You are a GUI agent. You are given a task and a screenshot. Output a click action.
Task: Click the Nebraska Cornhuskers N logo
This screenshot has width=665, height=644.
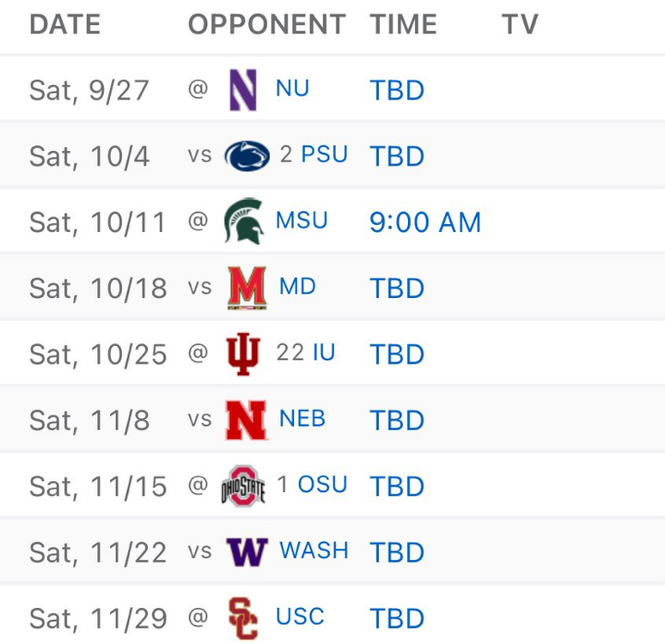[247, 421]
